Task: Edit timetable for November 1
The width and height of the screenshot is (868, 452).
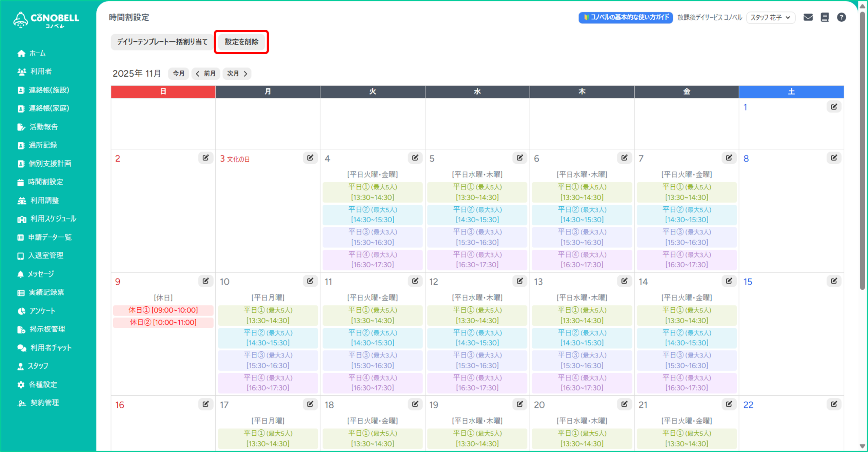Action: 834,107
